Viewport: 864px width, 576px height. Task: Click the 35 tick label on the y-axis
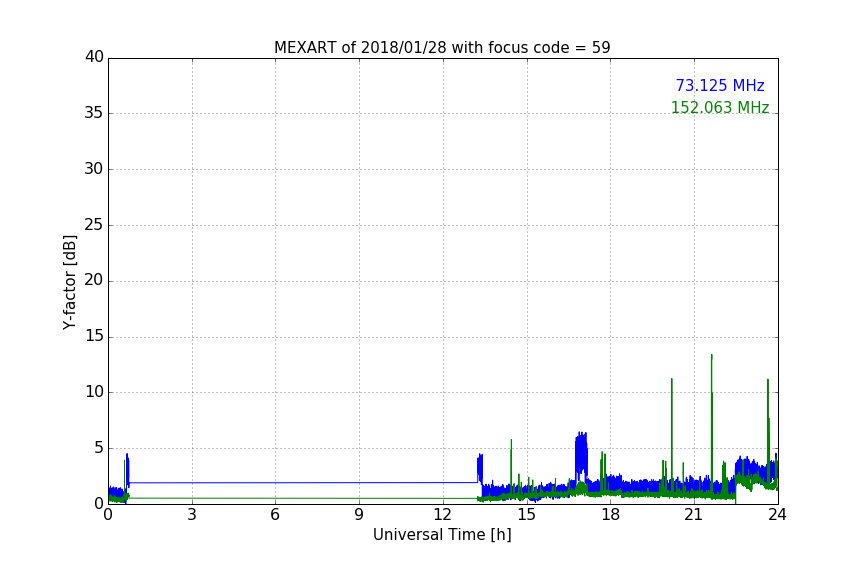pyautogui.click(x=94, y=113)
